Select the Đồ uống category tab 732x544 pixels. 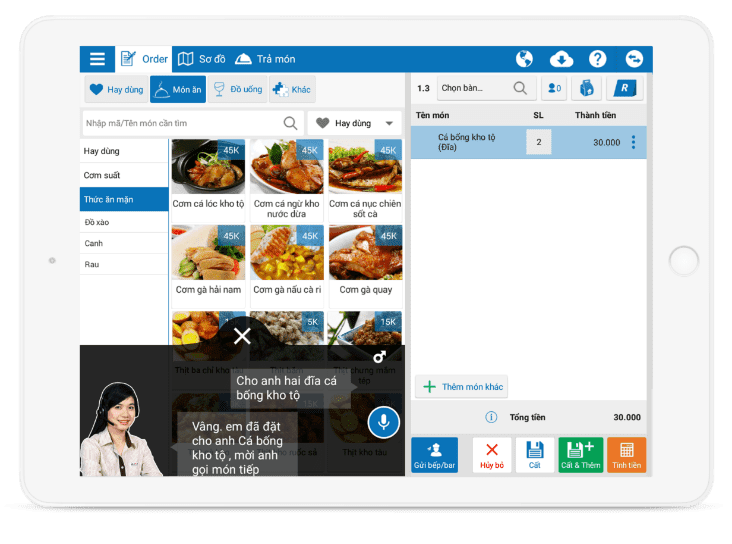pyautogui.click(x=238, y=89)
